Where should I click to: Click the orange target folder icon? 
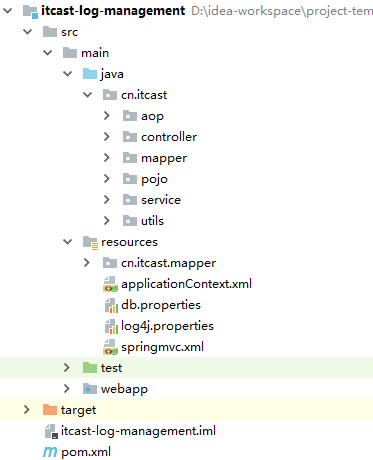click(50, 410)
